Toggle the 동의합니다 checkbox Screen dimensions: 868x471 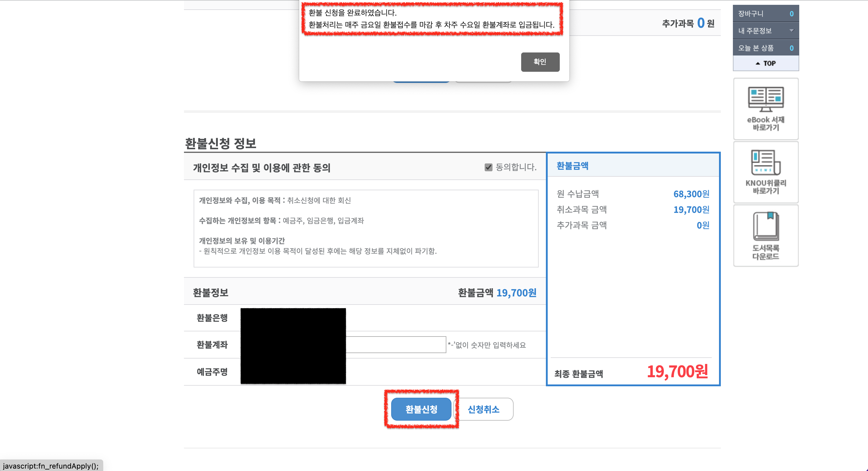(488, 167)
